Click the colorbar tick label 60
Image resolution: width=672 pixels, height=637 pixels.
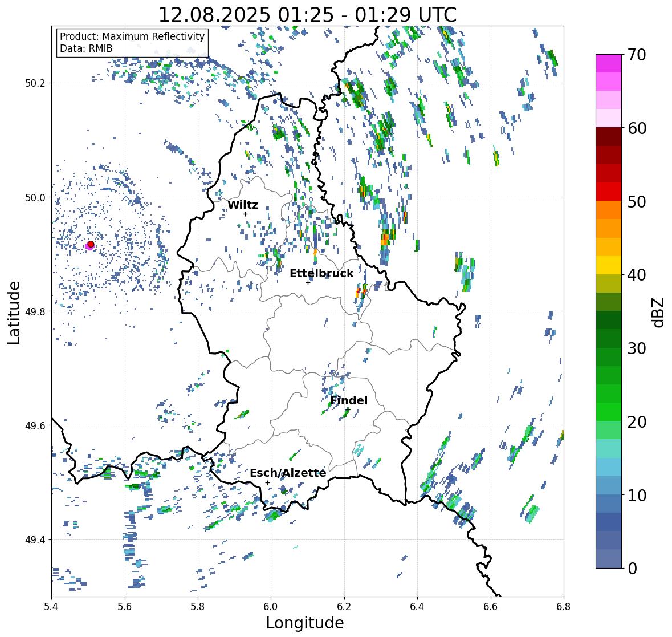point(637,128)
